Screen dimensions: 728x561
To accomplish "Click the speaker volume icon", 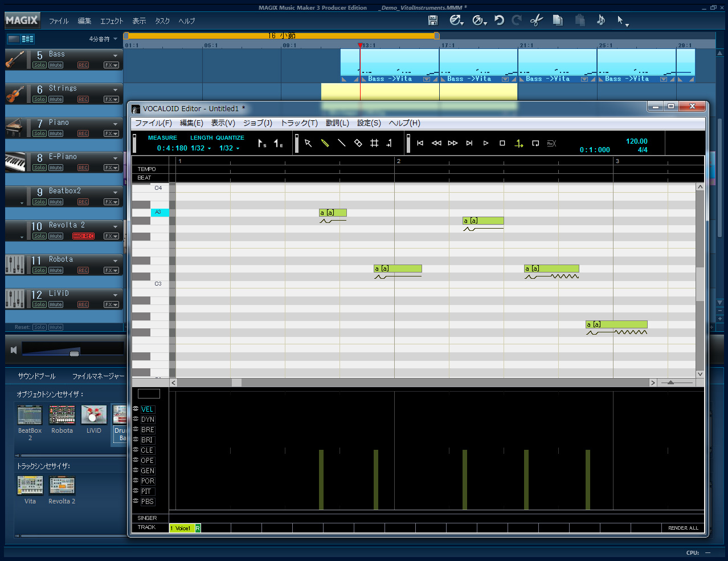I will coord(14,350).
